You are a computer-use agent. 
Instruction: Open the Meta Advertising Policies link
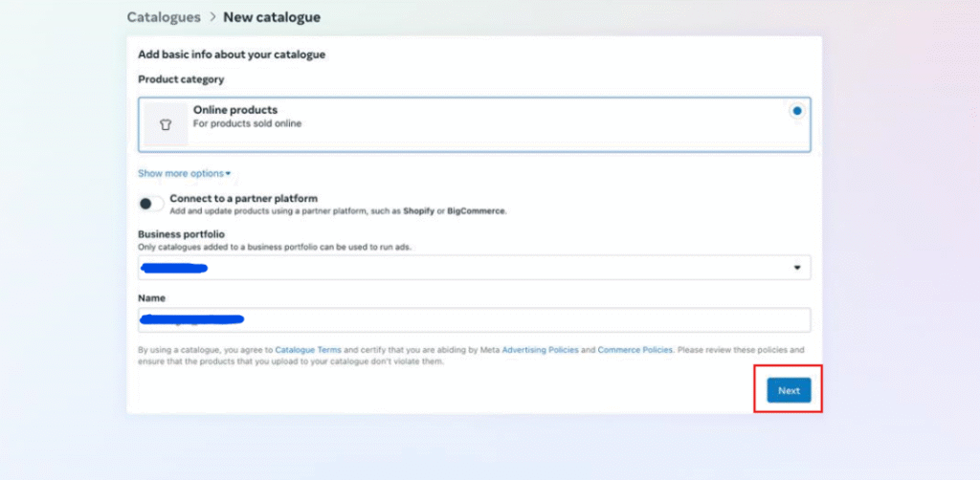(x=540, y=350)
